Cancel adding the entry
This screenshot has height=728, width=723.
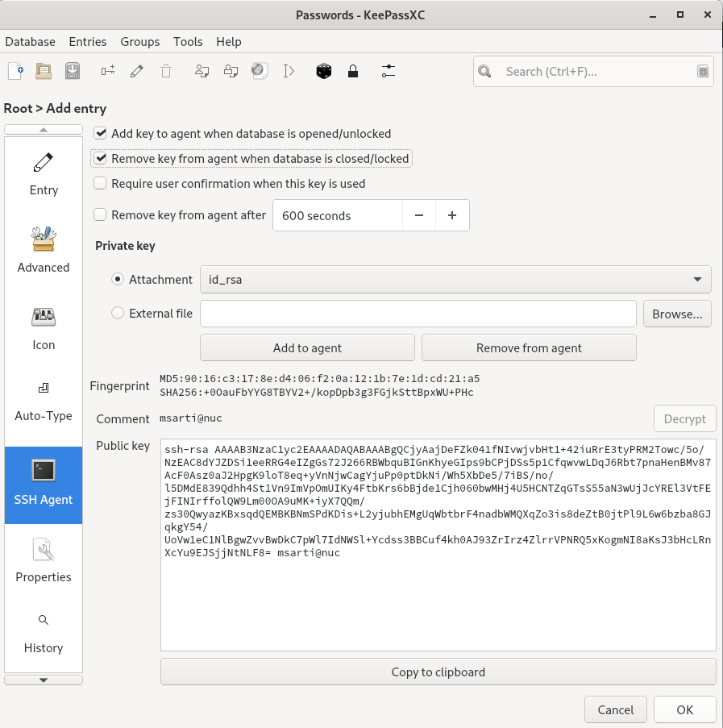coord(615,710)
